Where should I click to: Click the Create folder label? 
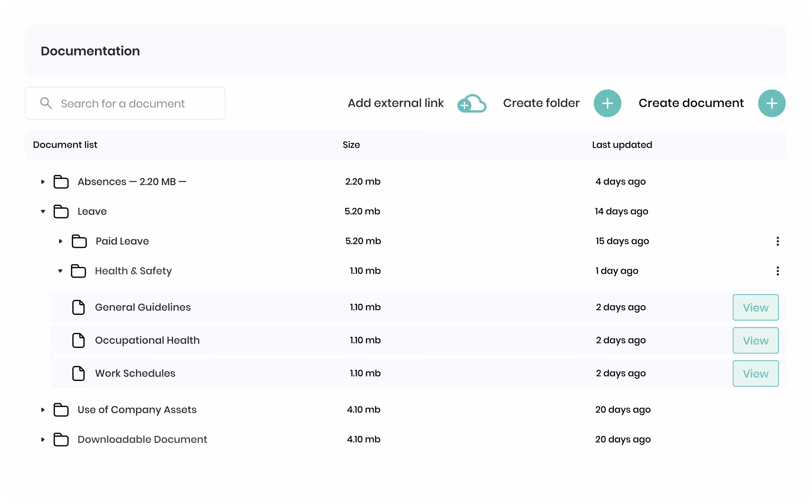tap(541, 103)
